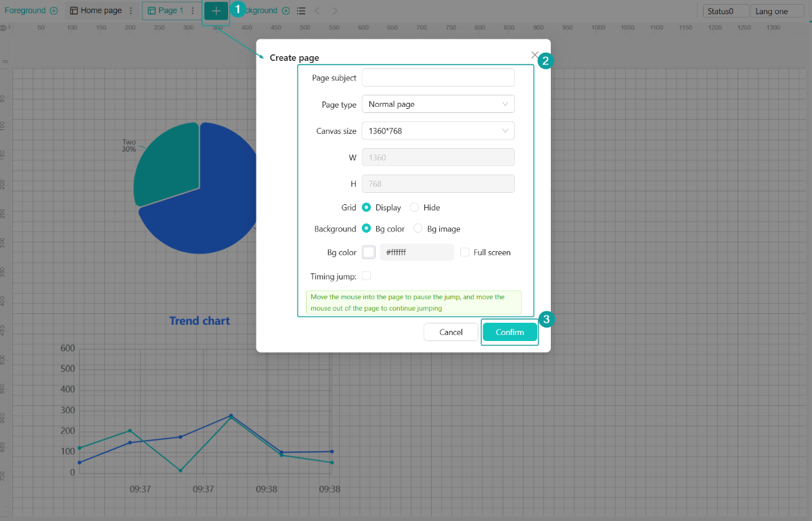Go to the previous page arrow
The image size is (812, 521).
317,11
